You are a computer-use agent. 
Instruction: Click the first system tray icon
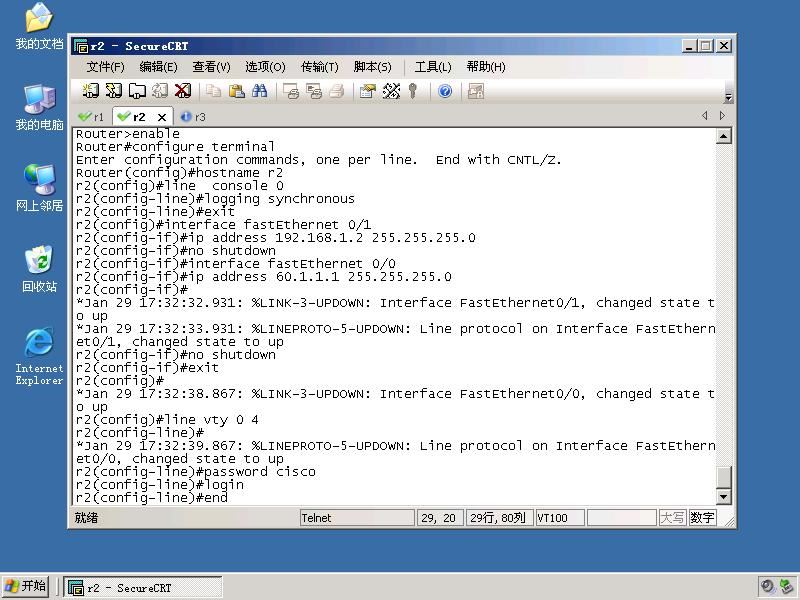767,586
